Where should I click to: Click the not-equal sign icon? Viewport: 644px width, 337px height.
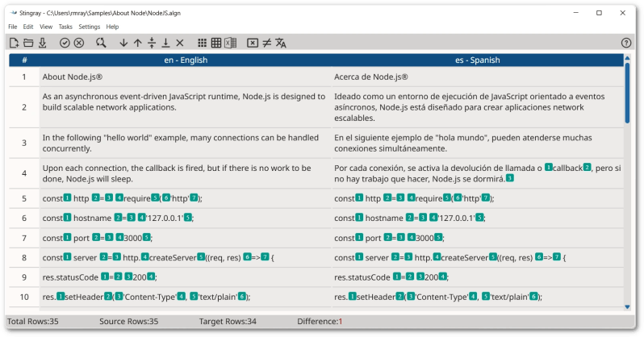[267, 43]
